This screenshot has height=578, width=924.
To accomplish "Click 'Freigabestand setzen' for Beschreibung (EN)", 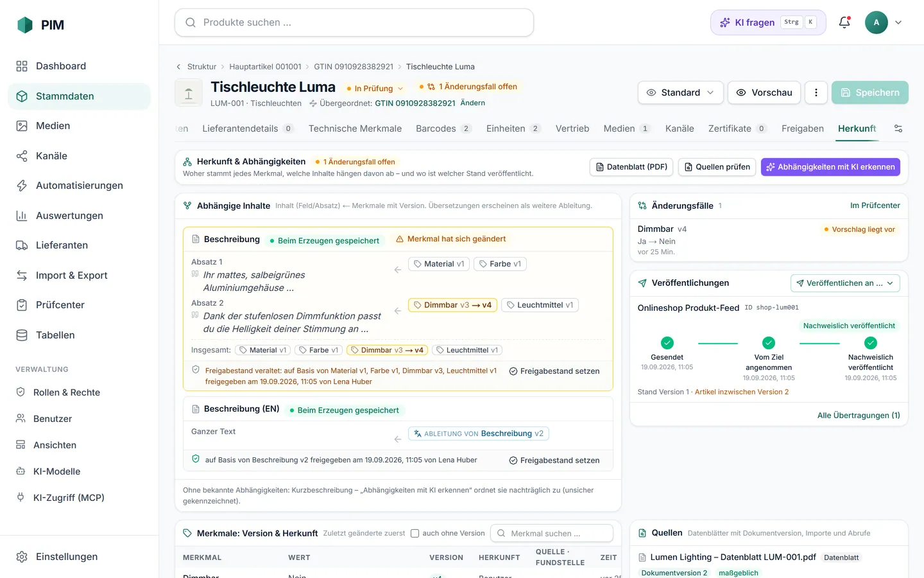I will click(x=554, y=460).
